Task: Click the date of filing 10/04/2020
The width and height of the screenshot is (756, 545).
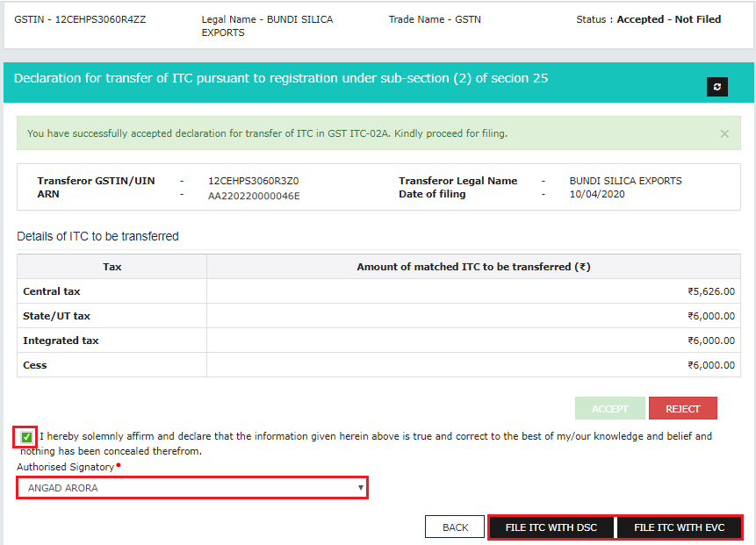Action: (x=597, y=194)
